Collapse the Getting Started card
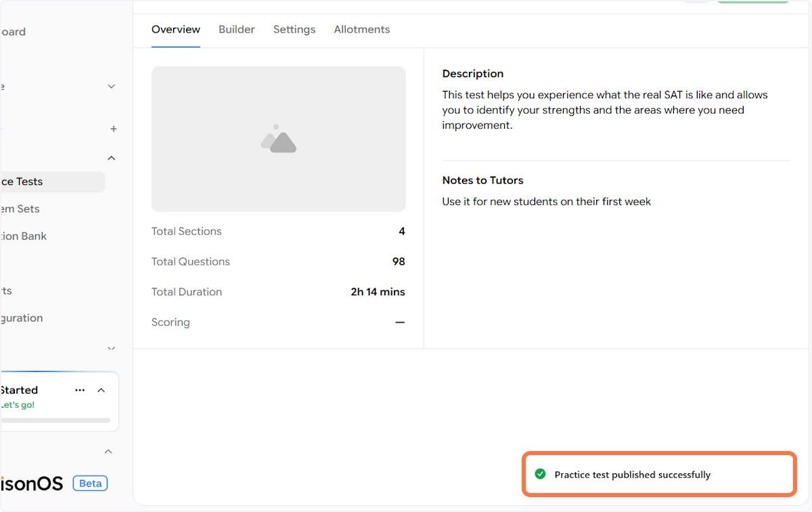 point(101,390)
